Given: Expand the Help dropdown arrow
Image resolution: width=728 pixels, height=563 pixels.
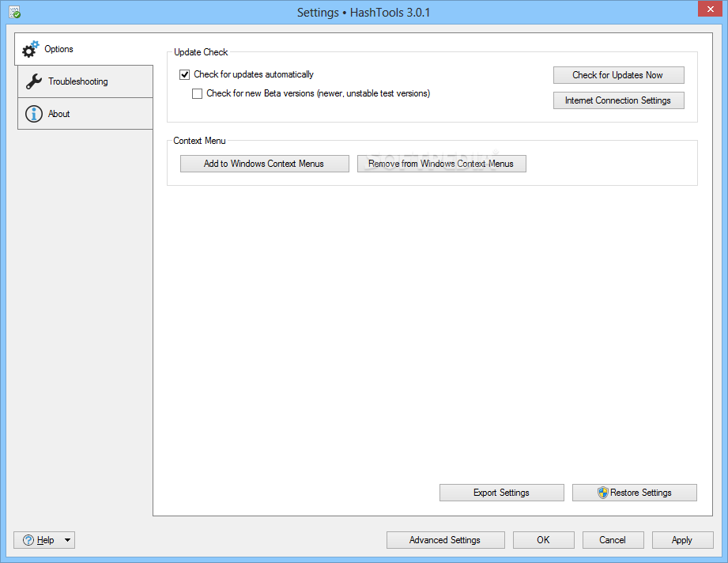Looking at the screenshot, I should click(67, 540).
